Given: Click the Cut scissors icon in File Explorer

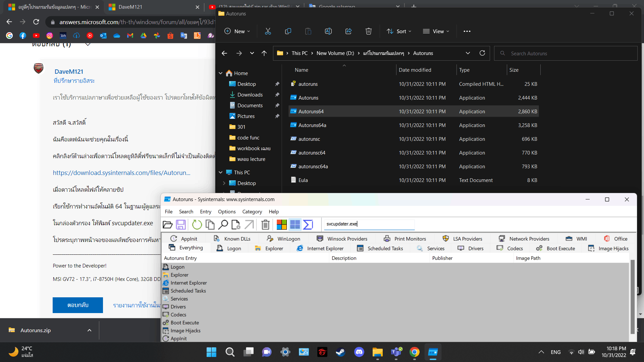Looking at the screenshot, I should (268, 31).
